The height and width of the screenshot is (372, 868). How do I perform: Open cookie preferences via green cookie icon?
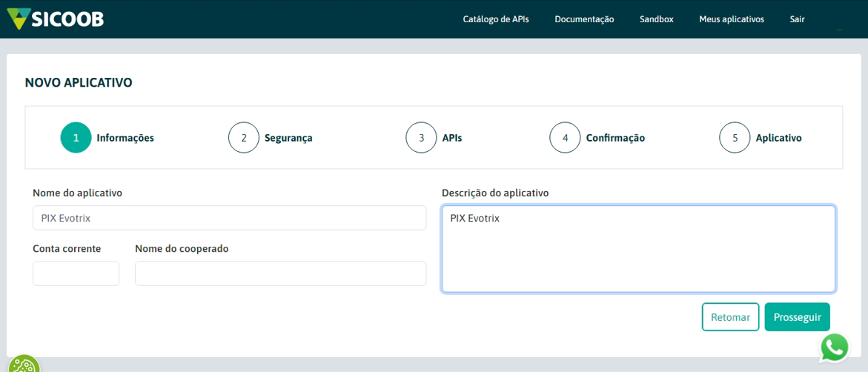click(24, 366)
